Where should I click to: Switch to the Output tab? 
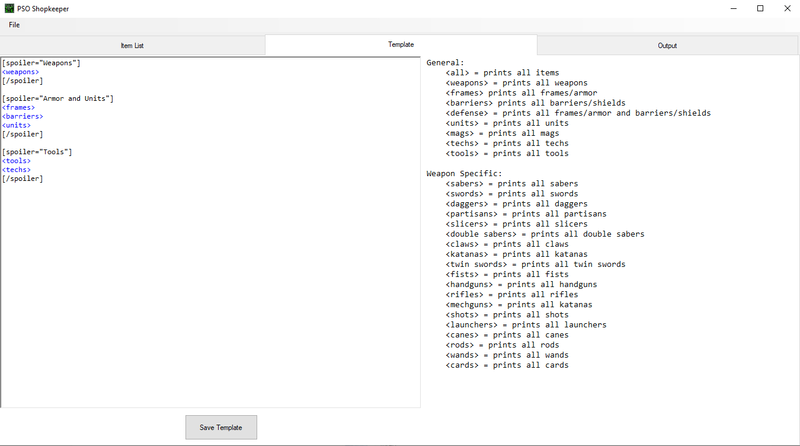pyautogui.click(x=667, y=45)
